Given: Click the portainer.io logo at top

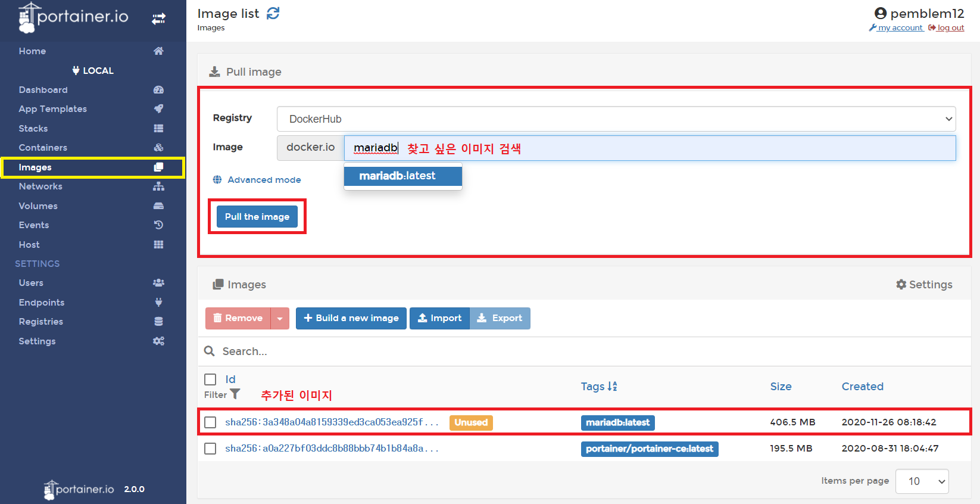Looking at the screenshot, I should pos(74,17).
